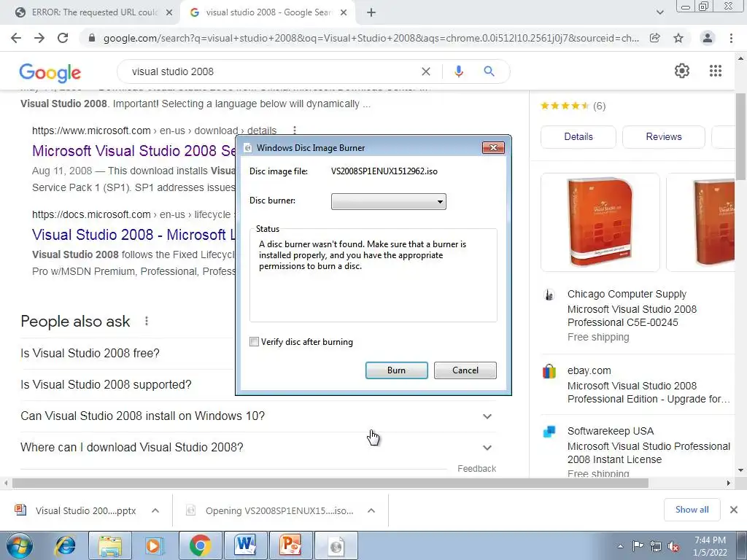Screen dimensions: 747x560
Task: Open Google quick settings gear
Action: (682, 71)
